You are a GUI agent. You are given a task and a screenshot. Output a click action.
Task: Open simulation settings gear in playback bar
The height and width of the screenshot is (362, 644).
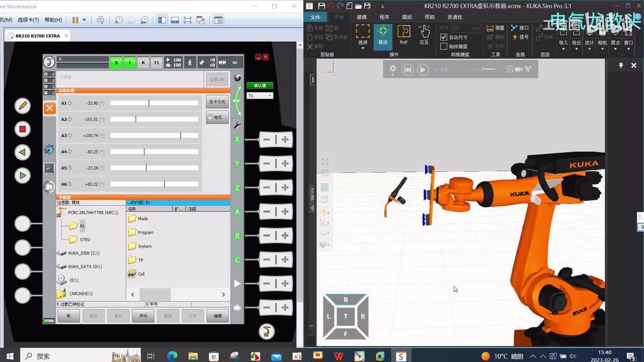tap(393, 69)
